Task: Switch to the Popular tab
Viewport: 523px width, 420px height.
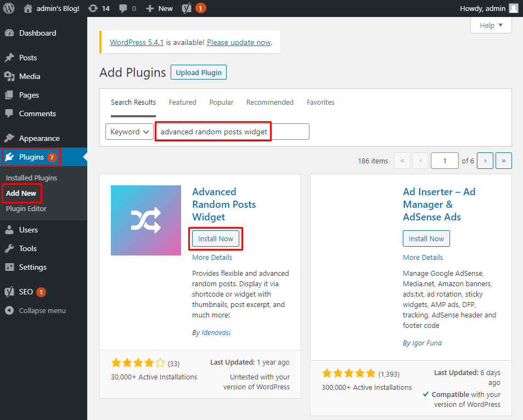Action: point(221,103)
